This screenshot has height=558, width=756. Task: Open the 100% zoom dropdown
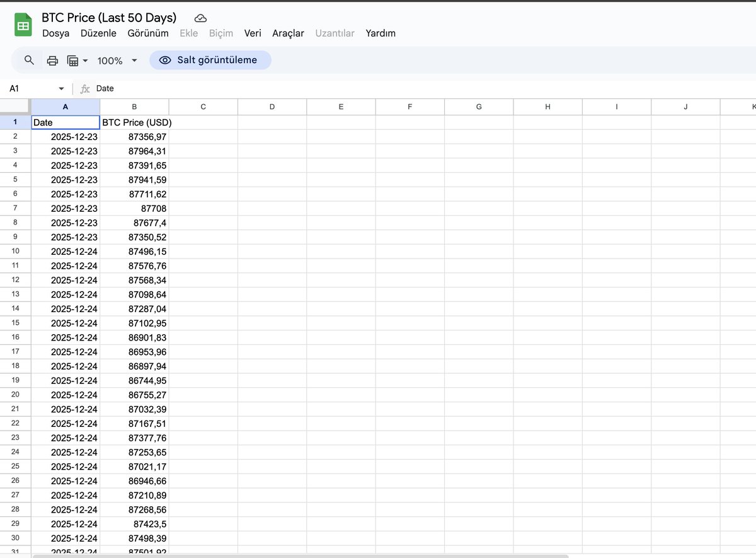click(x=117, y=61)
